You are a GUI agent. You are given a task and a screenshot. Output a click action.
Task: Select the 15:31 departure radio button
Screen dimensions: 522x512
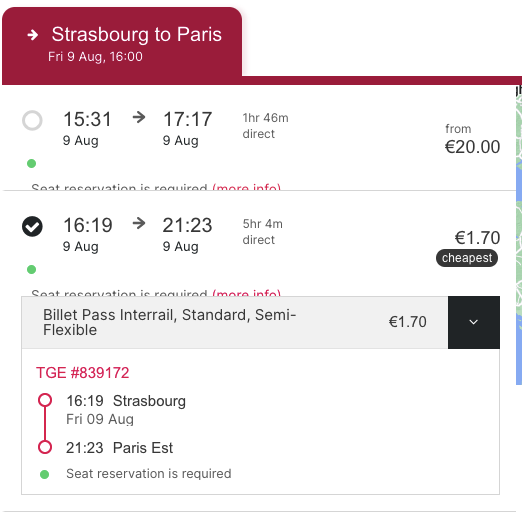point(32,120)
